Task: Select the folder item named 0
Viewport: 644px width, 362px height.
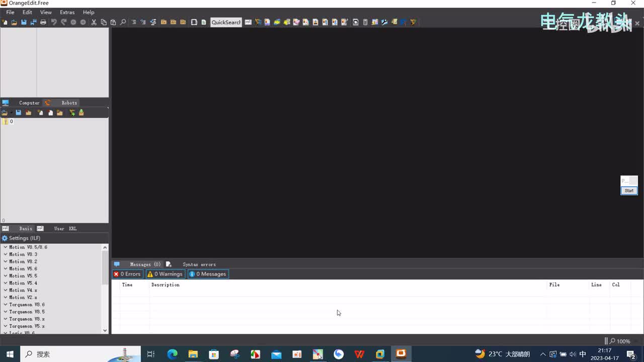Action: pyautogui.click(x=8, y=122)
